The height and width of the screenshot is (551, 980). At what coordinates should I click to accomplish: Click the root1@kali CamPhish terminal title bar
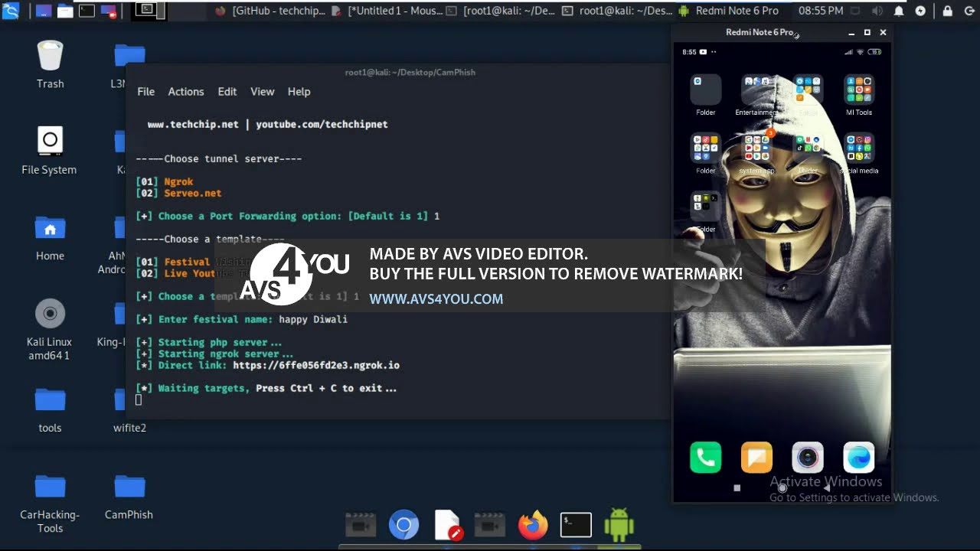(x=410, y=72)
